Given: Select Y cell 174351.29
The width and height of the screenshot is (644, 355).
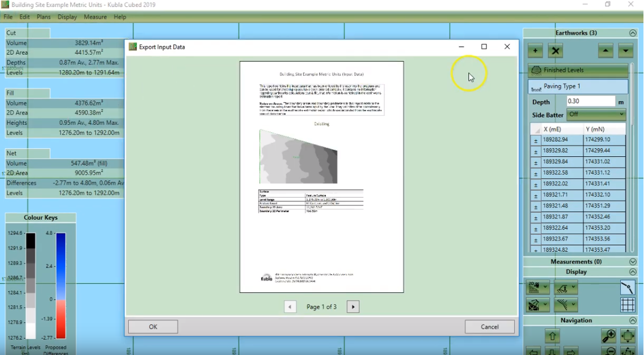Looking at the screenshot, I should pyautogui.click(x=604, y=206).
